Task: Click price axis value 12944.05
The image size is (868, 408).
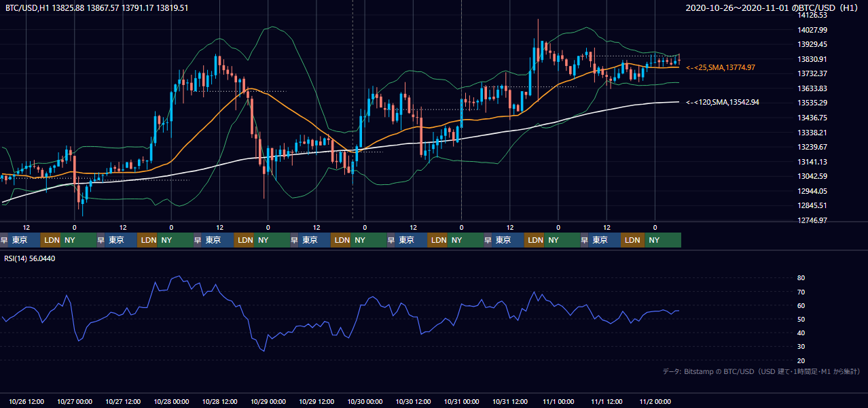Action: (812, 191)
